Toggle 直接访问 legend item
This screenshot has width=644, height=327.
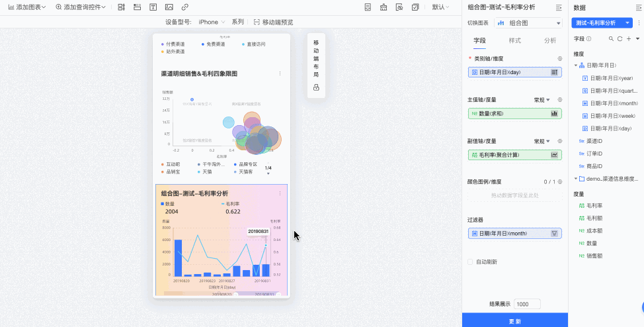point(253,44)
